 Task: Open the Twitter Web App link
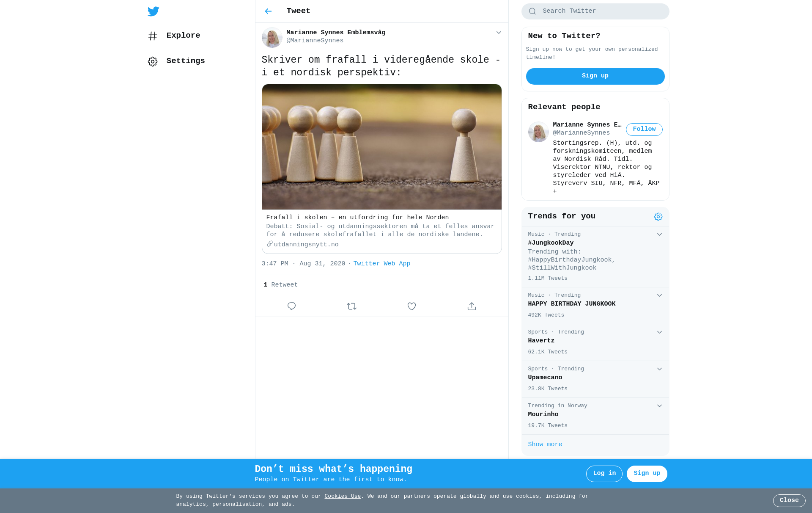tap(381, 264)
